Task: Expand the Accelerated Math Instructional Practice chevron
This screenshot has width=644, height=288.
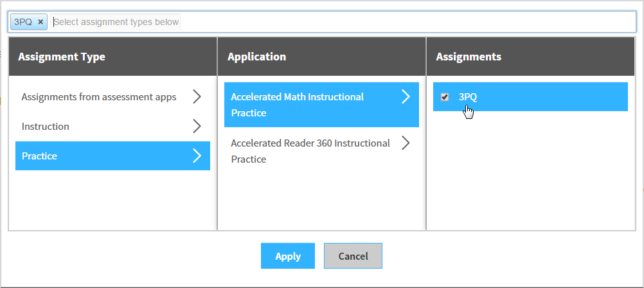Action: click(406, 97)
